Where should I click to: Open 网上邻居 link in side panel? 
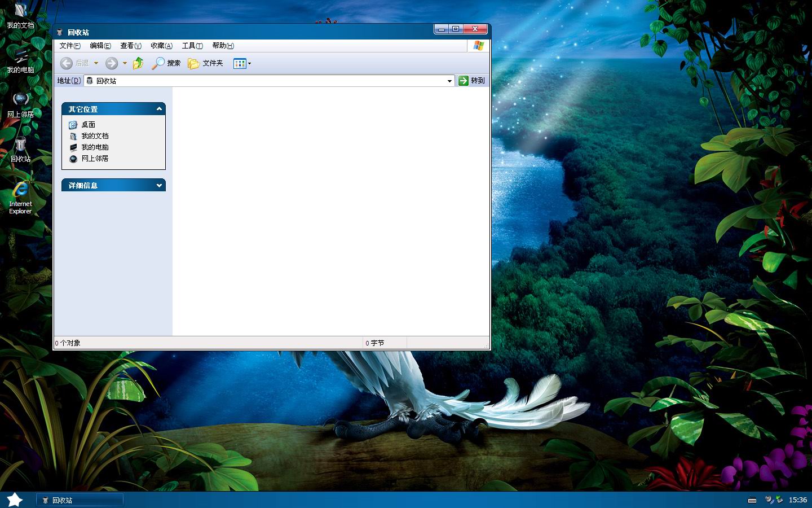pos(95,159)
